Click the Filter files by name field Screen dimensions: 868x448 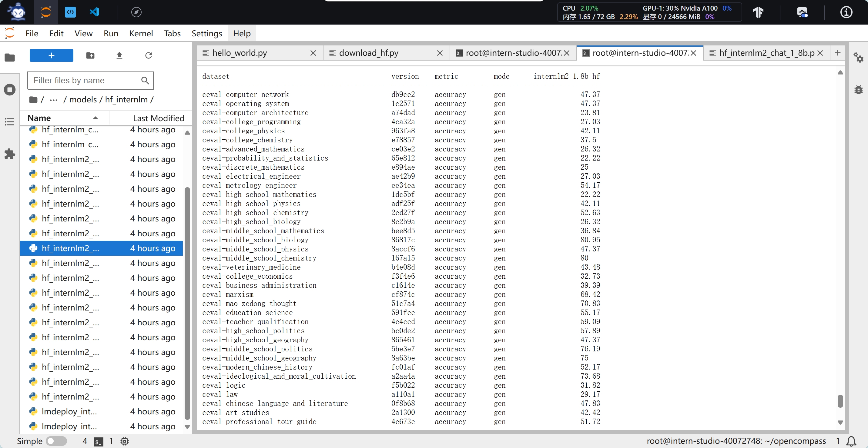(86, 81)
